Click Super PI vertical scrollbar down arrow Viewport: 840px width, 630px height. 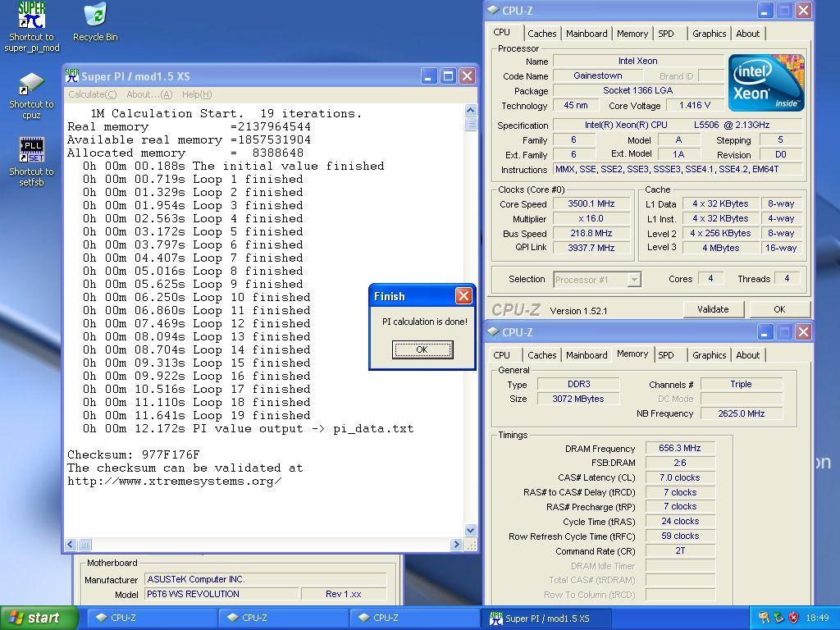click(470, 531)
